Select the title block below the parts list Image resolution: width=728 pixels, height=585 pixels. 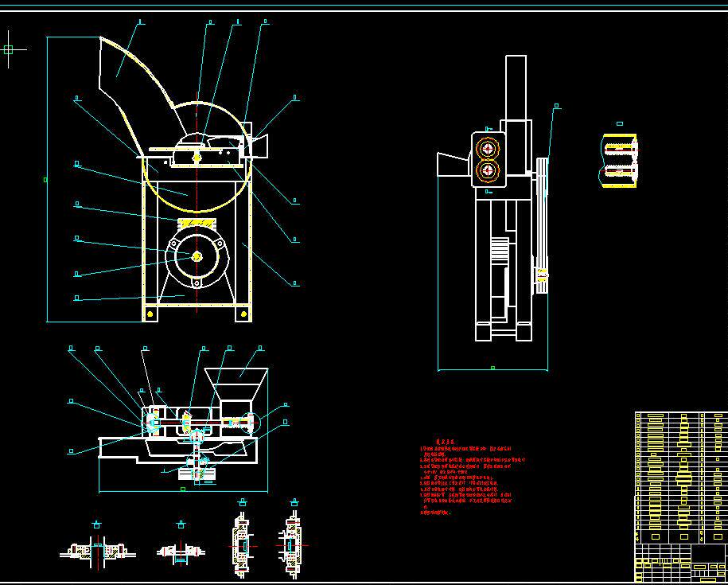click(680, 564)
